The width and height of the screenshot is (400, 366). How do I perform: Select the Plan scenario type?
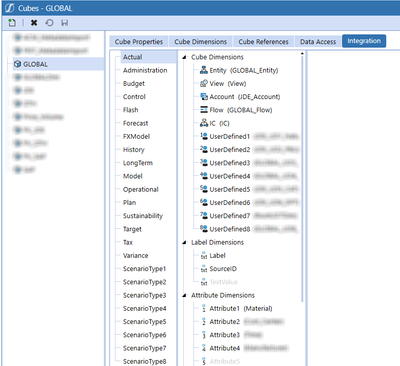click(x=129, y=203)
